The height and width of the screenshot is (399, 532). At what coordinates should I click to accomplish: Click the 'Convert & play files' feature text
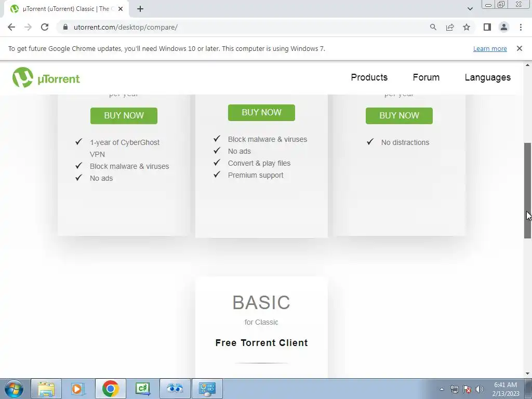pos(259,163)
